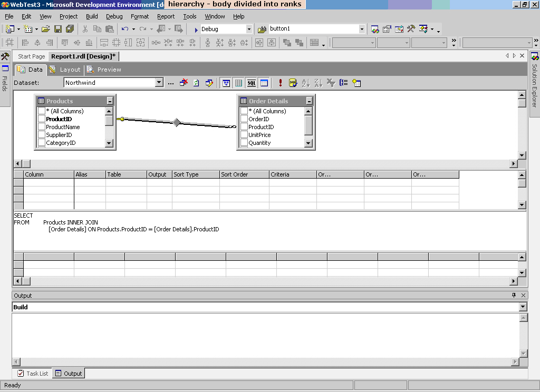540x392 pixels.
Task: Open the button1 find combo dropdown
Action: 362,30
